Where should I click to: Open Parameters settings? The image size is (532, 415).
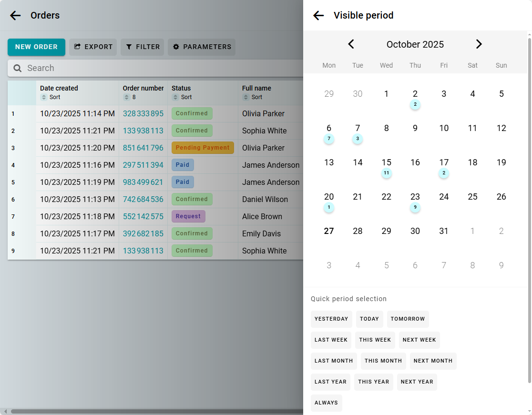pyautogui.click(x=202, y=47)
